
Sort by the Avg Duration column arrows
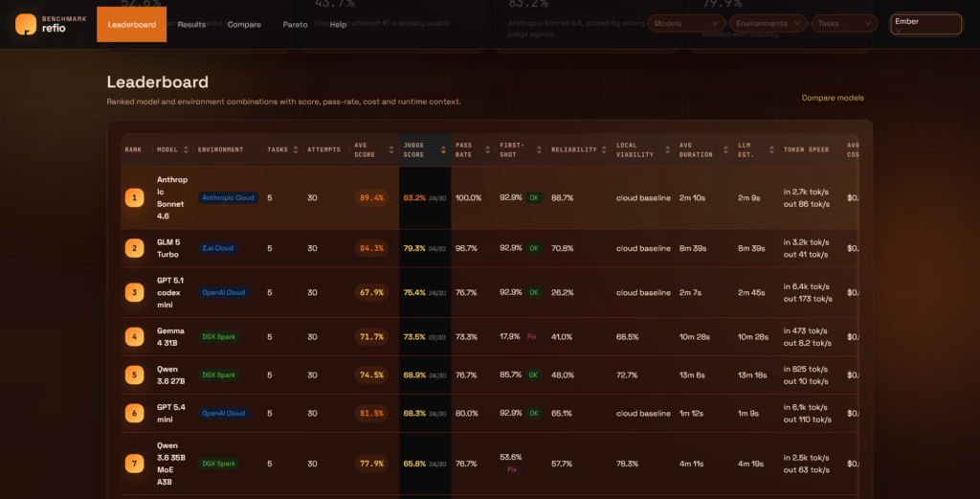coord(725,149)
